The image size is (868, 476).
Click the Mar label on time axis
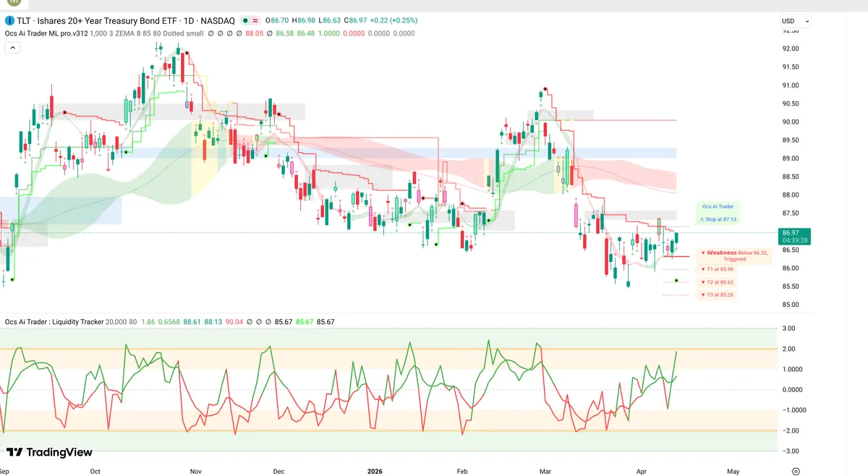tap(545, 471)
